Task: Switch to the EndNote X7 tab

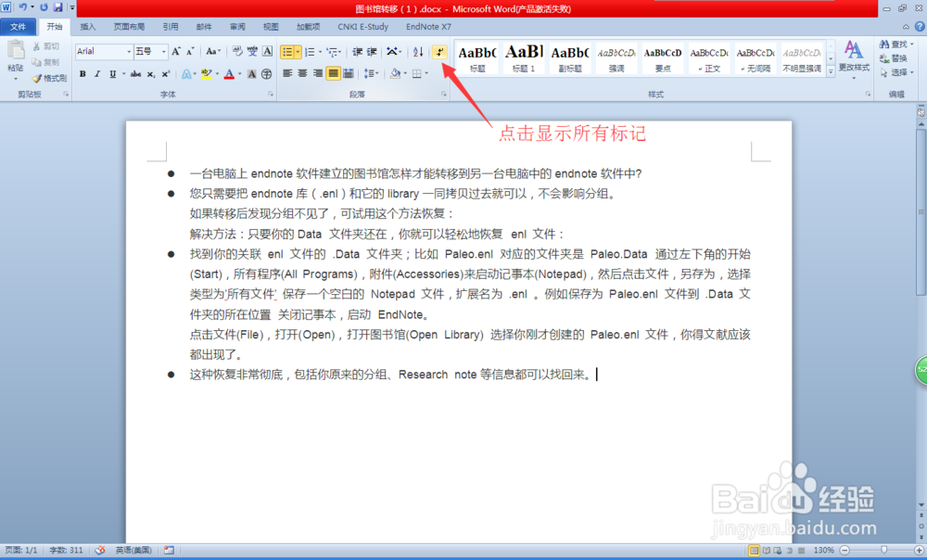Action: coord(428,27)
